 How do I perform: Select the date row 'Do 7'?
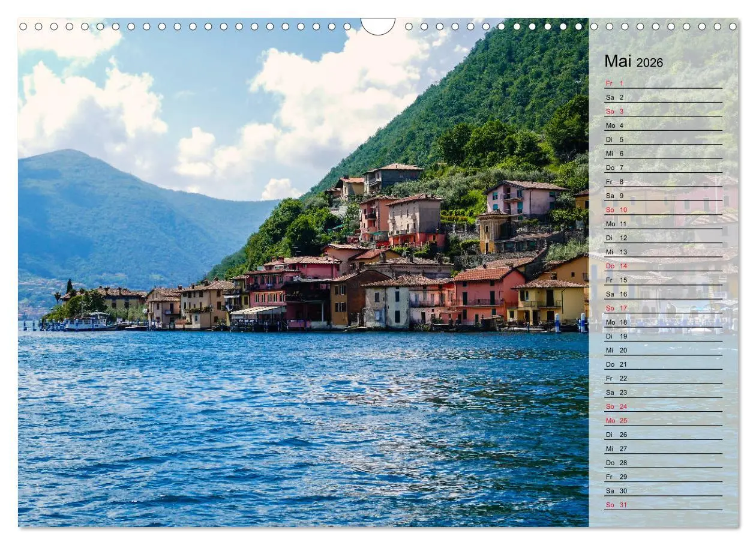[x=663, y=167]
